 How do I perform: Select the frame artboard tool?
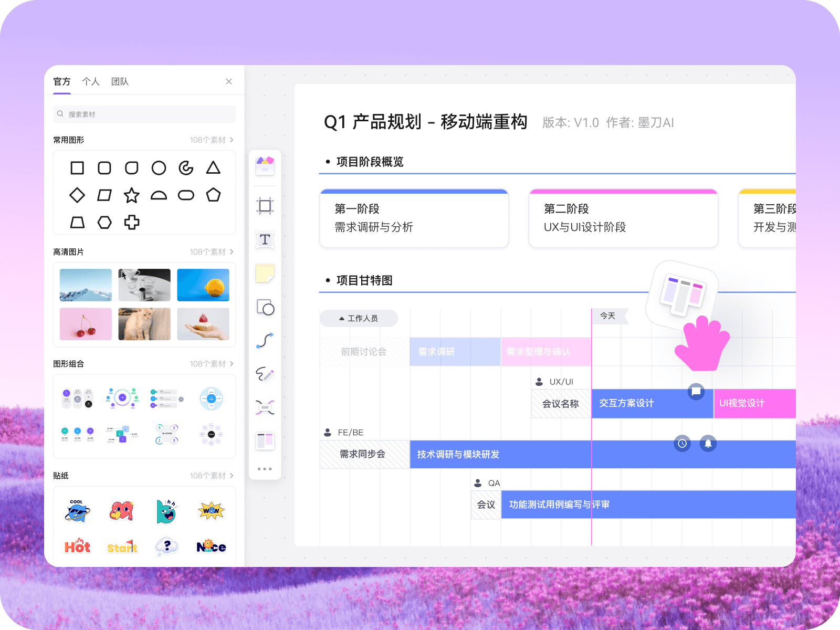[x=265, y=206]
